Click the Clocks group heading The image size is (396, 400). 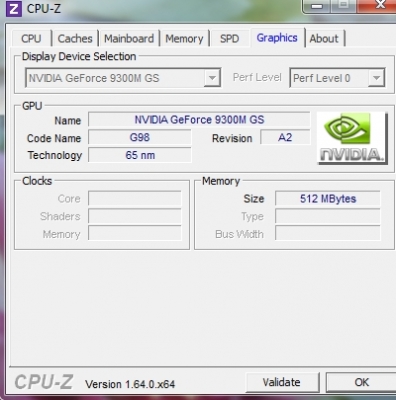(x=37, y=181)
